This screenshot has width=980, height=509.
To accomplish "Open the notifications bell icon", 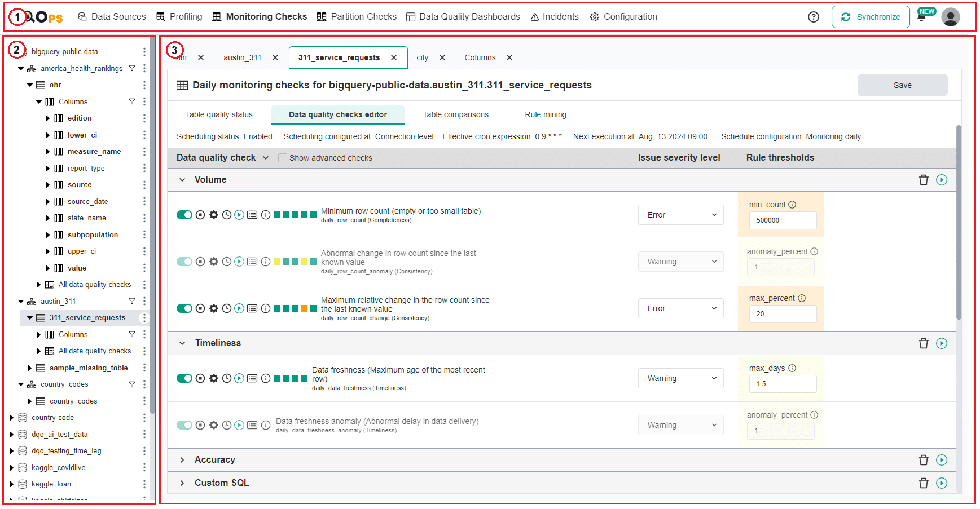I will point(921,17).
